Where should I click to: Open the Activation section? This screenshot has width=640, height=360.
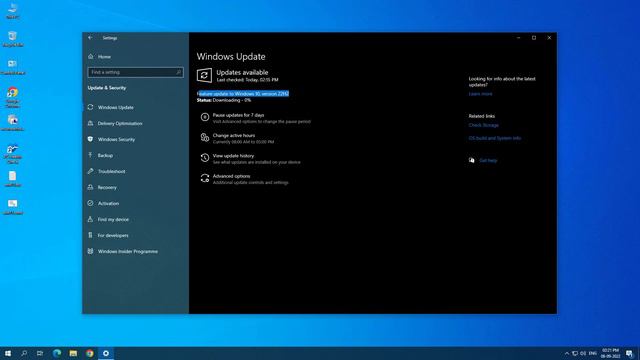[x=108, y=203]
